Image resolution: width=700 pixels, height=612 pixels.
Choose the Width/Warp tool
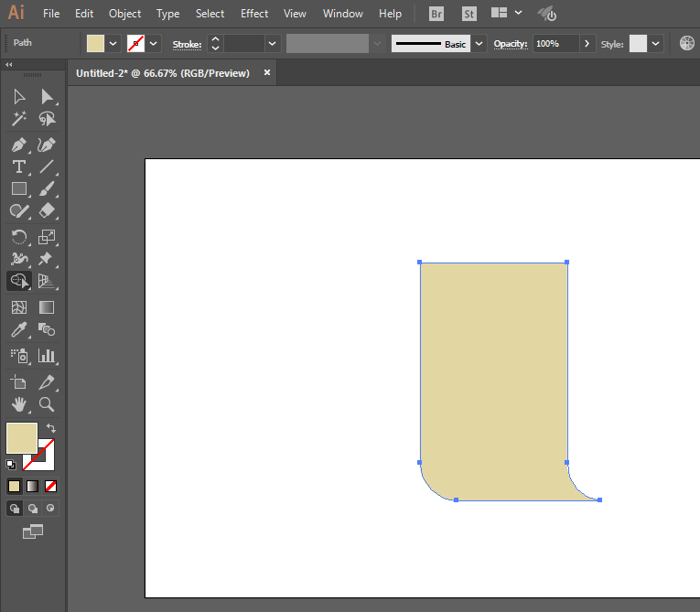[19, 259]
